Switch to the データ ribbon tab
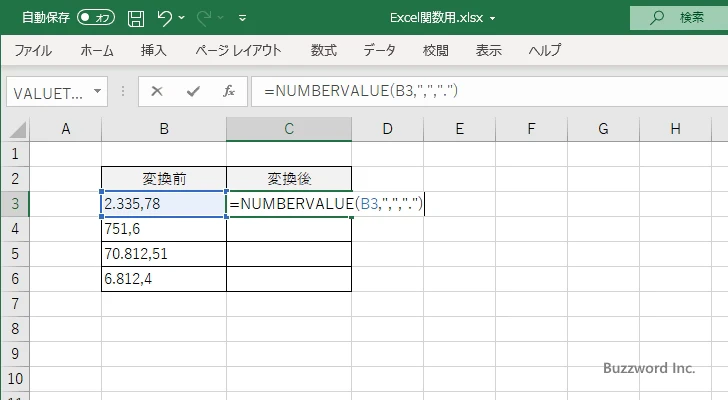The height and width of the screenshot is (400, 728). pos(379,50)
